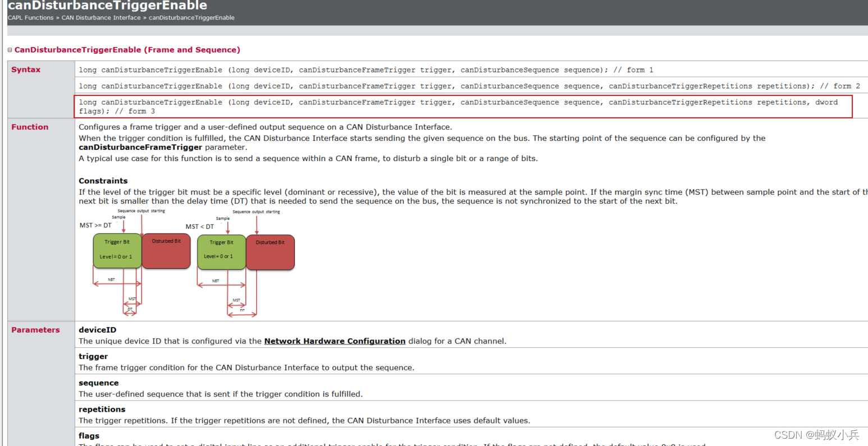Click the Syntax row label
Image resolution: width=868 pixels, height=446 pixels.
(26, 70)
